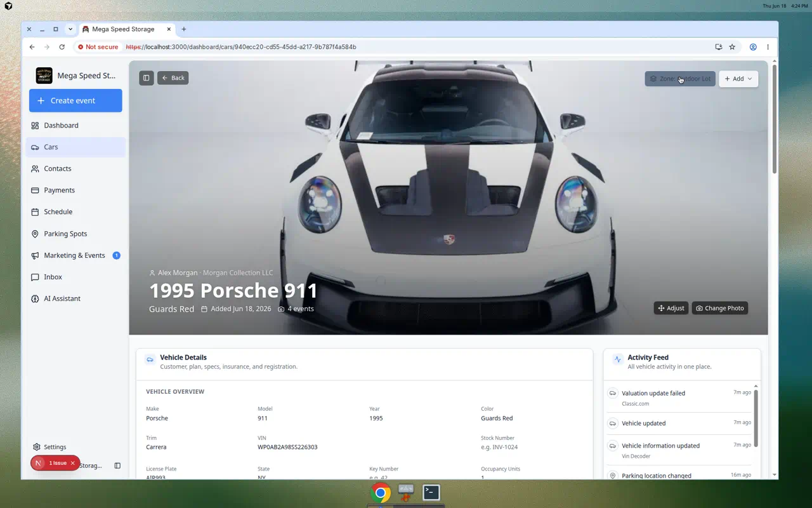Click the VIN value WP0AB2A98SS226303
Screen dimensions: 812x508
(287, 447)
